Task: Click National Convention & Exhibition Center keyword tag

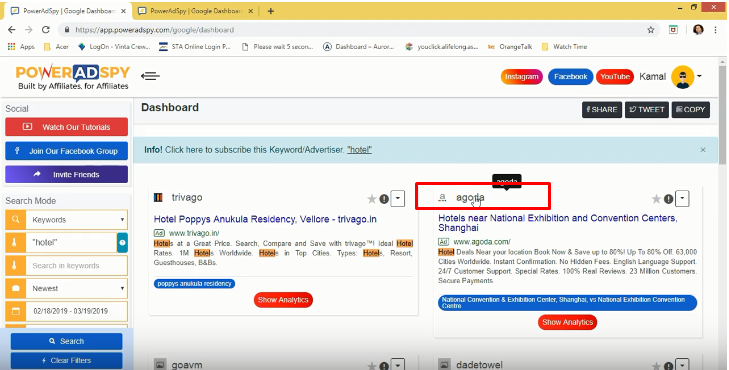Action: pyautogui.click(x=567, y=303)
